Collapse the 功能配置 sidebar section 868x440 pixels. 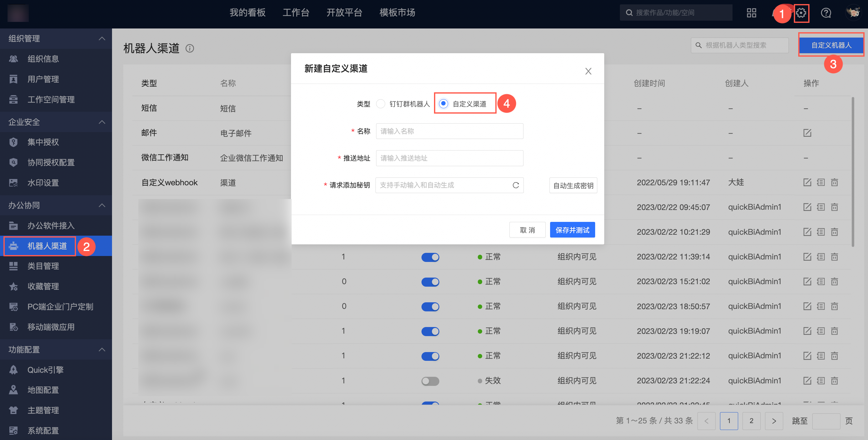tap(102, 349)
